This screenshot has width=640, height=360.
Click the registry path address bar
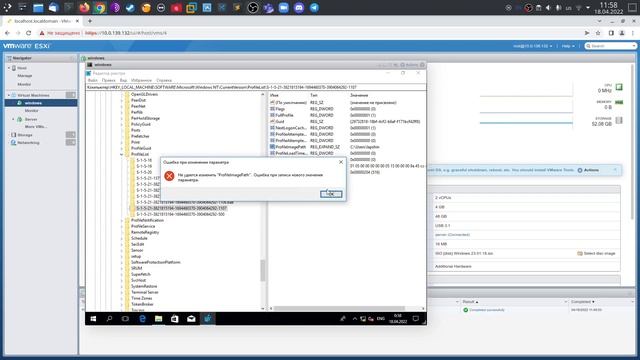click(x=256, y=87)
